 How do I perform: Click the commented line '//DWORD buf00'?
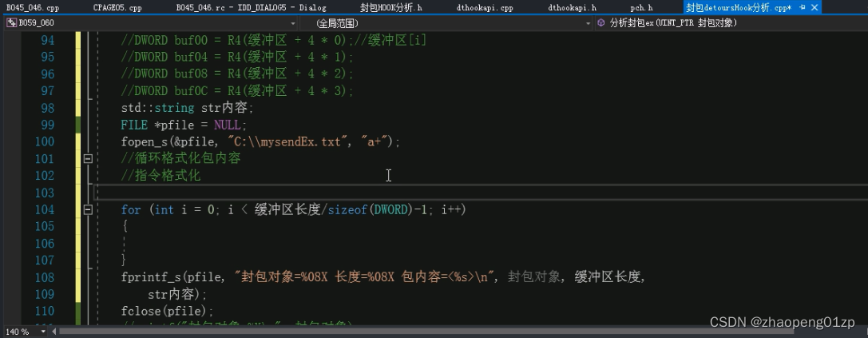(273, 41)
